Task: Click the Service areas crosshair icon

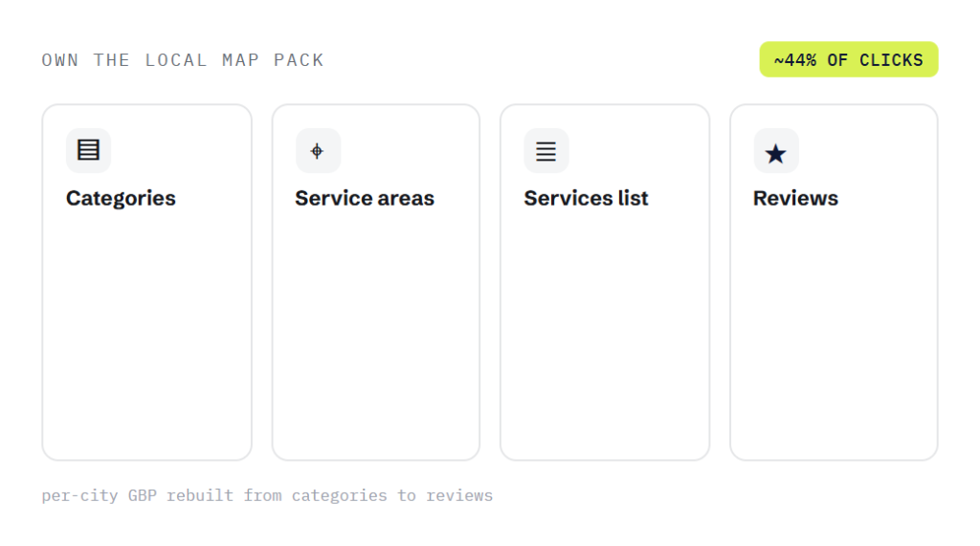Action: click(x=318, y=150)
